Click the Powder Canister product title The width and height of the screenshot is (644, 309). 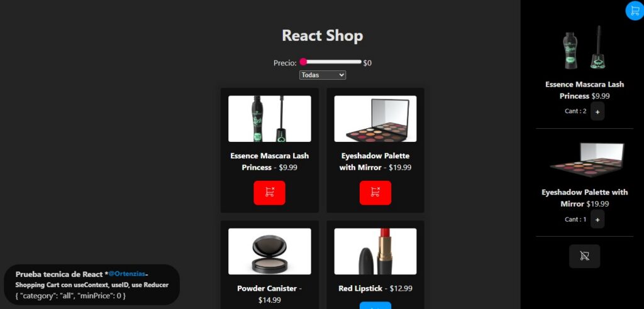click(x=267, y=288)
